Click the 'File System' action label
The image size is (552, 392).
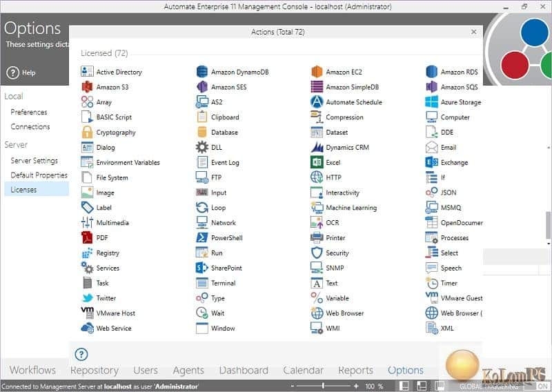[x=112, y=178]
